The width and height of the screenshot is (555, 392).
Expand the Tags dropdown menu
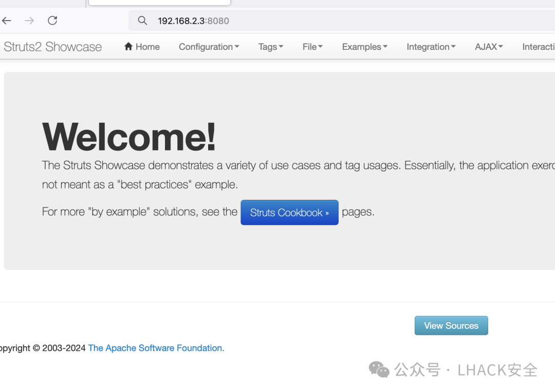271,47
